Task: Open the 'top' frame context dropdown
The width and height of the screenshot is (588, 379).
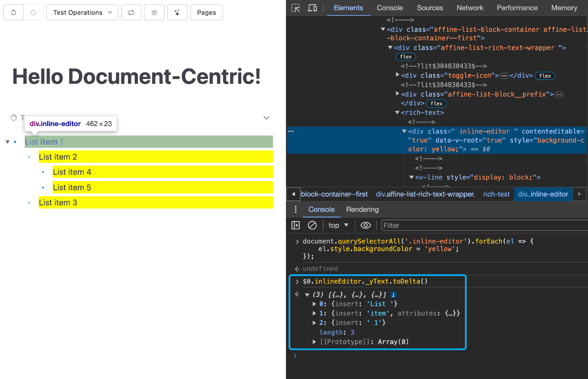Action: [337, 225]
